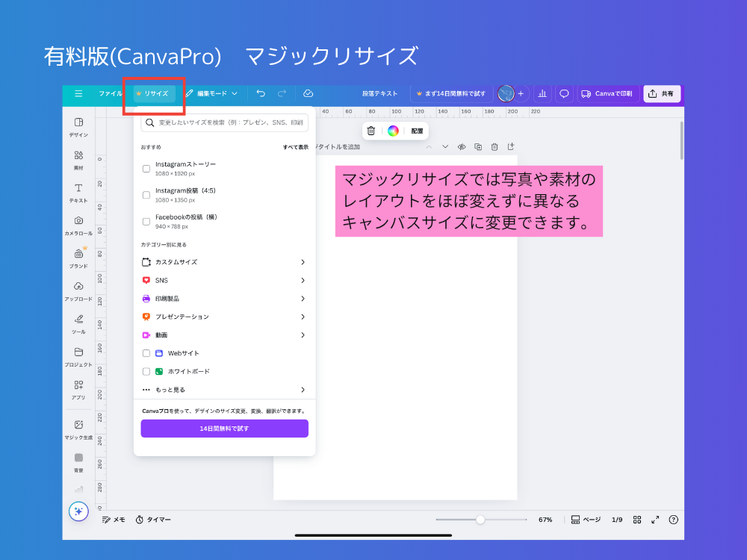Open the Upload panel in sidebar
This screenshot has width=747, height=560.
tap(78, 290)
